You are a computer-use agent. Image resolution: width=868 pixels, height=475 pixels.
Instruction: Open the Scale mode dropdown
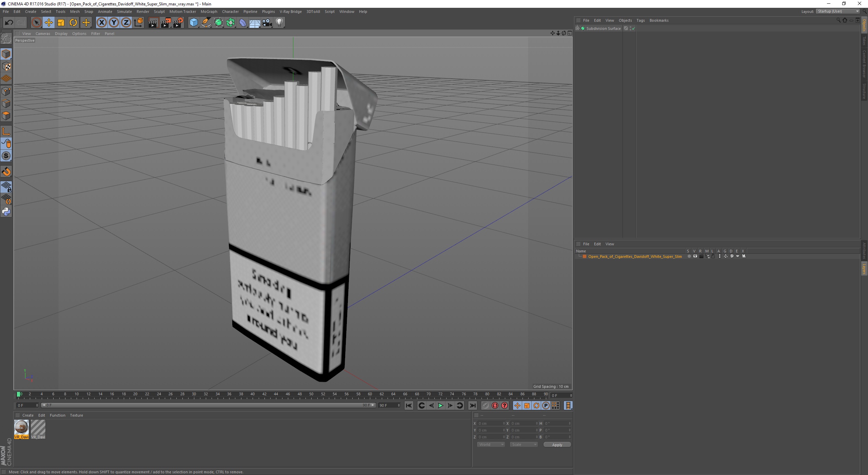[x=524, y=445]
